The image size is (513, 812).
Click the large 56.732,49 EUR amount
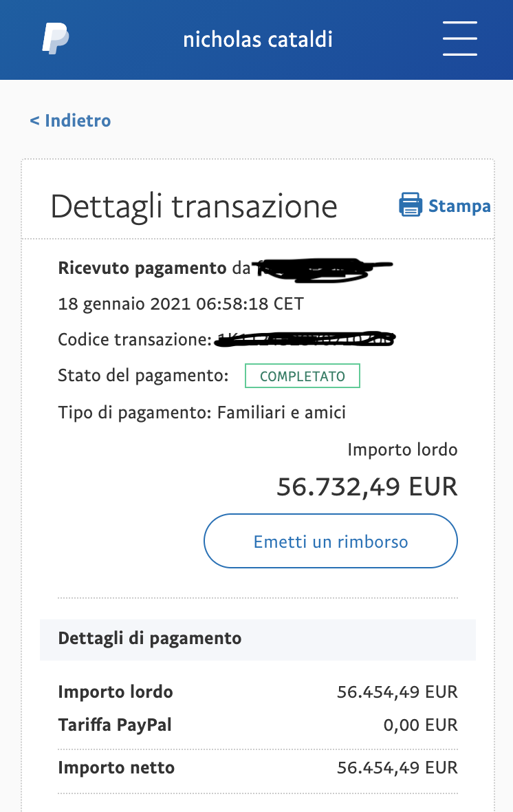coord(367,487)
